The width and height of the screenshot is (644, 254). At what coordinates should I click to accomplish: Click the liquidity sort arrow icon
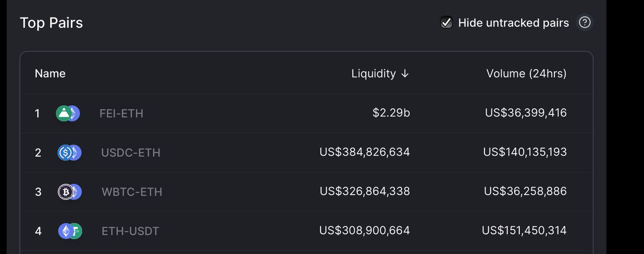[x=405, y=74]
